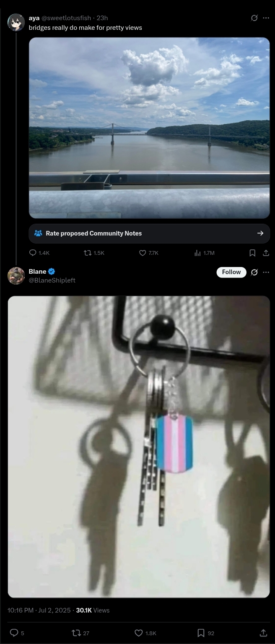Click Grok icon next to Follow button
The height and width of the screenshot is (644, 275).
click(254, 272)
